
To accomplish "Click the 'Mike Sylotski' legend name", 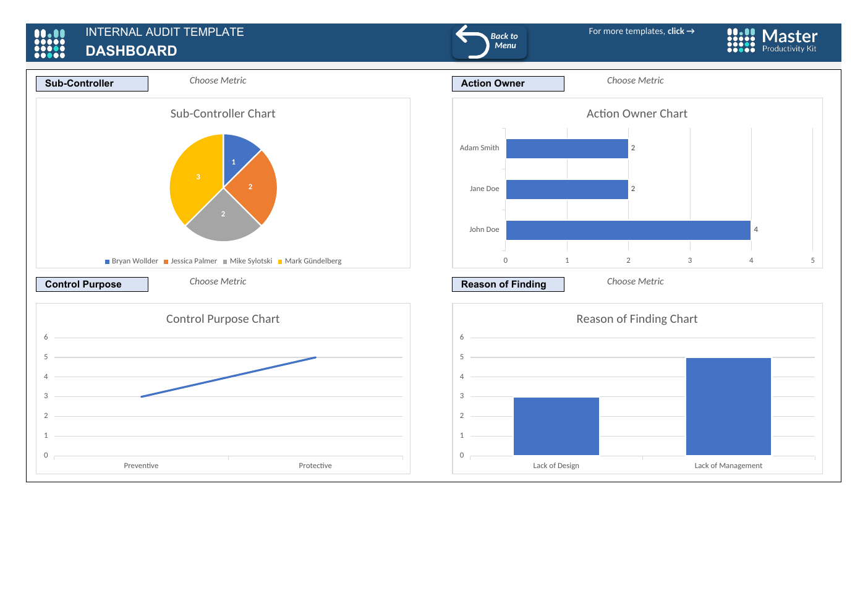I will (x=251, y=261).
